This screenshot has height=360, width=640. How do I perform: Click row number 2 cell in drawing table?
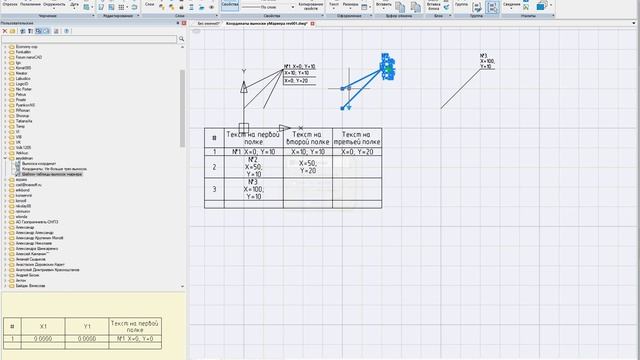pos(214,167)
